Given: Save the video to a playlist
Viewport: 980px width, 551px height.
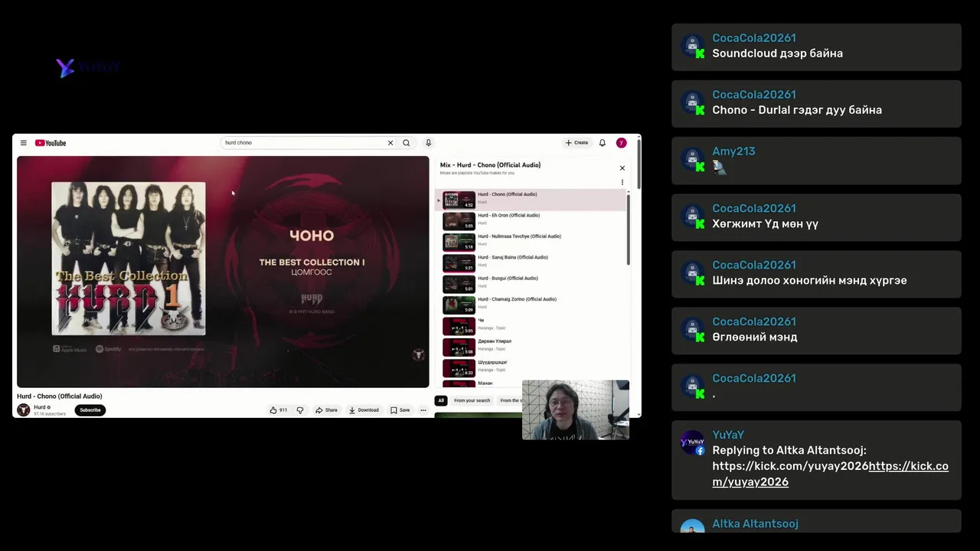Looking at the screenshot, I should point(400,410).
